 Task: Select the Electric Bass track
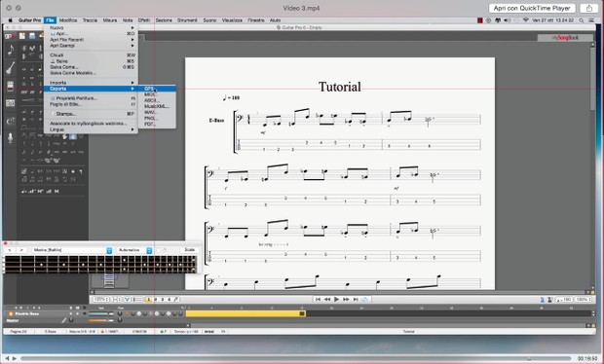(27, 314)
